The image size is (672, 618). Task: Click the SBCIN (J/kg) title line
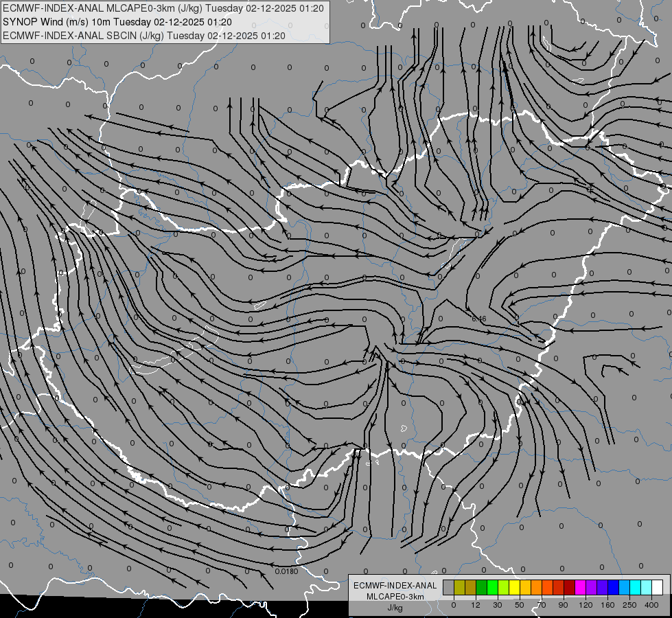click(143, 36)
